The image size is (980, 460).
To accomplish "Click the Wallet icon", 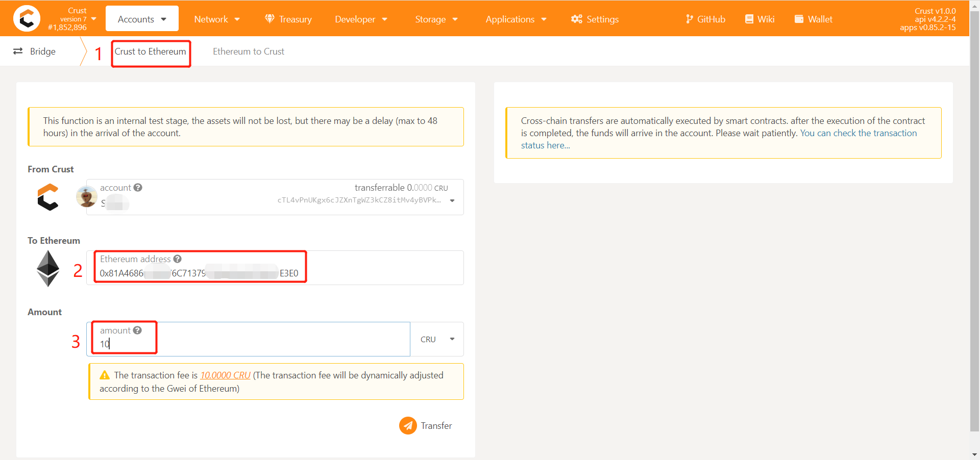I will click(799, 19).
